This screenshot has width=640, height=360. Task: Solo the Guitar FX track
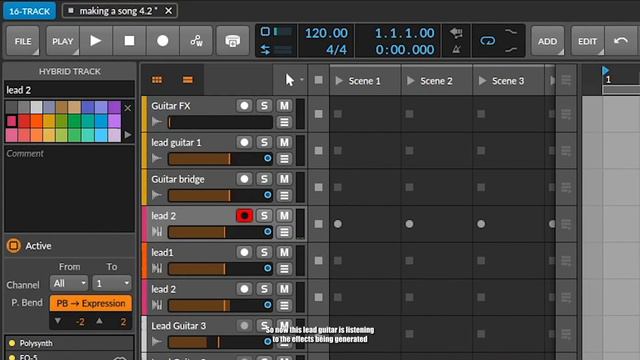pos(264,106)
